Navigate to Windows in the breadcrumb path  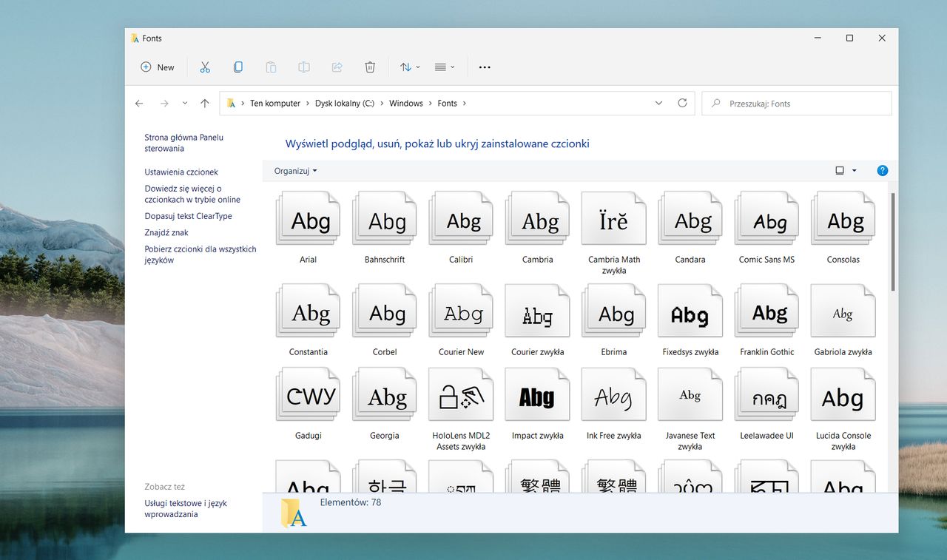(x=405, y=103)
